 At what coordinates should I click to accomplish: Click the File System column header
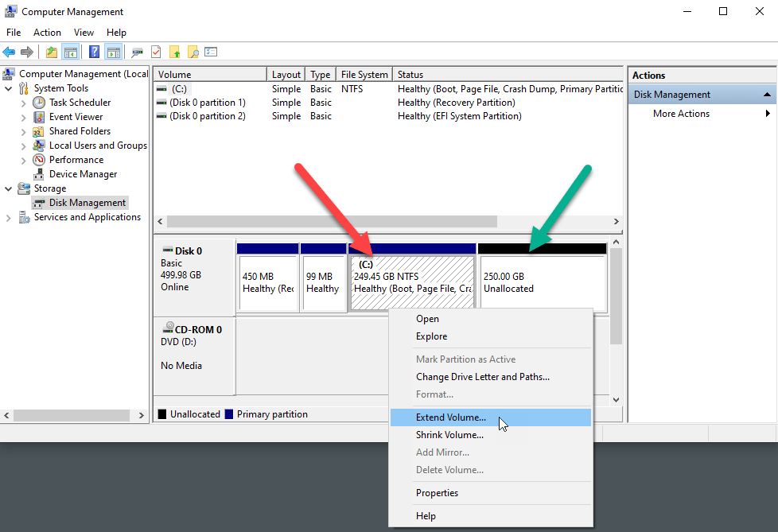(364, 75)
